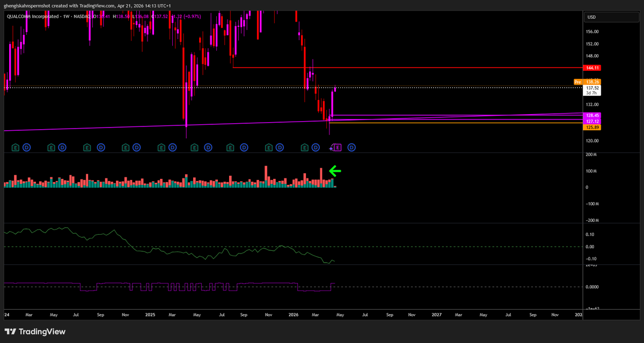Select the June 2025 dividend D marker
The height and width of the screenshot is (343, 644).
point(208,147)
